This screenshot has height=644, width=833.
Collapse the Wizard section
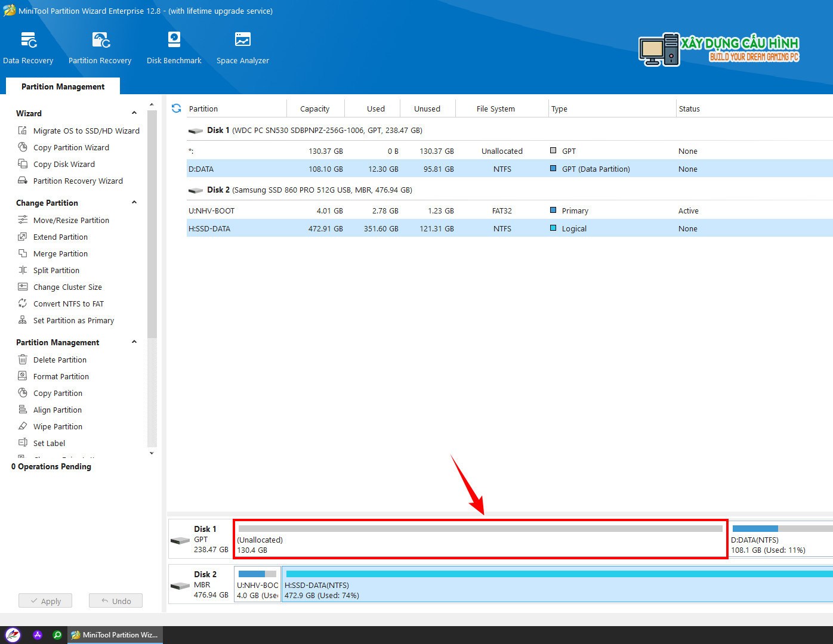134,113
